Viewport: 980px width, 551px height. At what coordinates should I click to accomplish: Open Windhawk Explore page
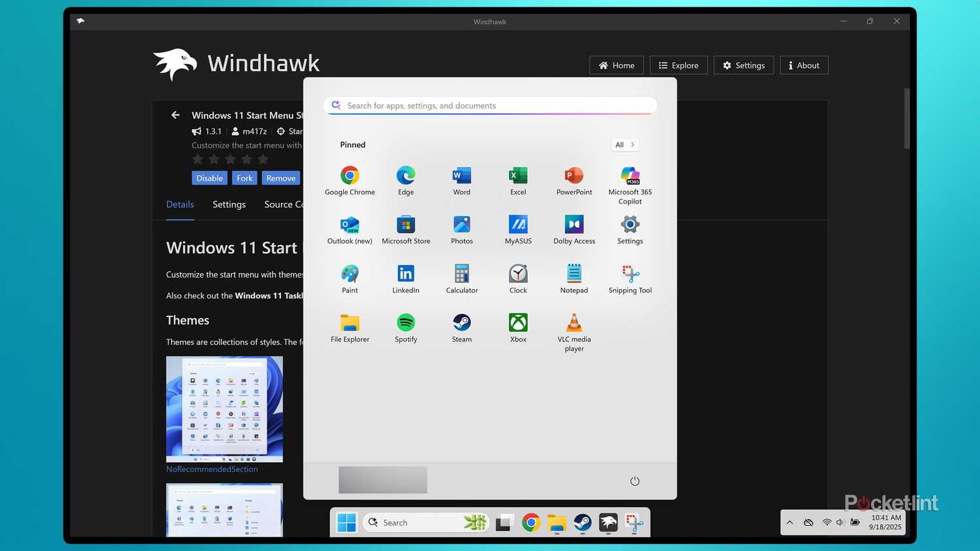[679, 65]
